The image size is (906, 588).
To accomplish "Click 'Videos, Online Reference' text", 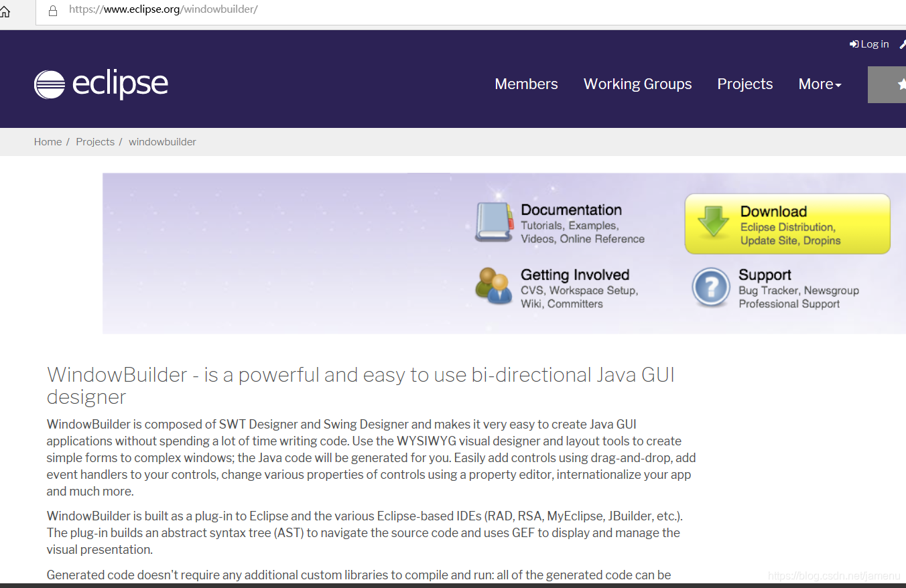I will click(x=582, y=239).
